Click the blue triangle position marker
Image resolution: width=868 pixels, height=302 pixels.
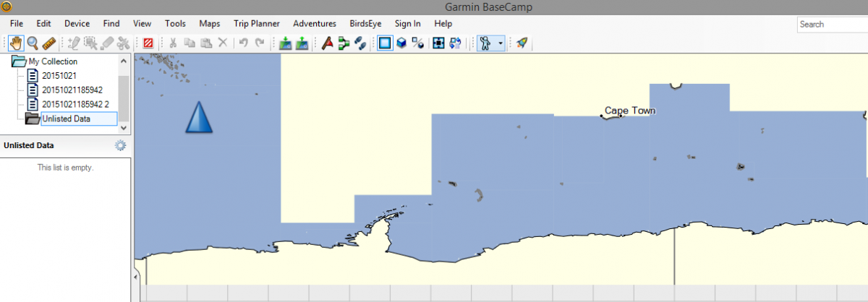pos(200,117)
